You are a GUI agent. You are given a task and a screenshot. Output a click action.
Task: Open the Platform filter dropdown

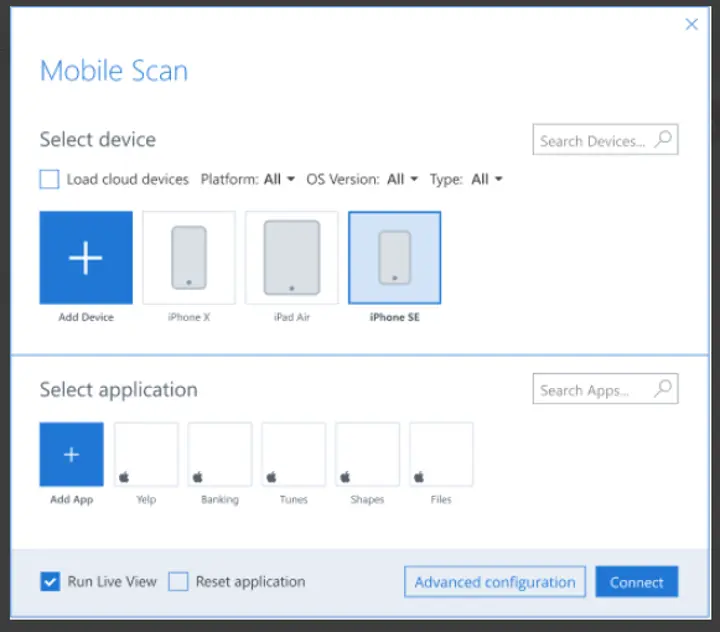click(x=278, y=180)
